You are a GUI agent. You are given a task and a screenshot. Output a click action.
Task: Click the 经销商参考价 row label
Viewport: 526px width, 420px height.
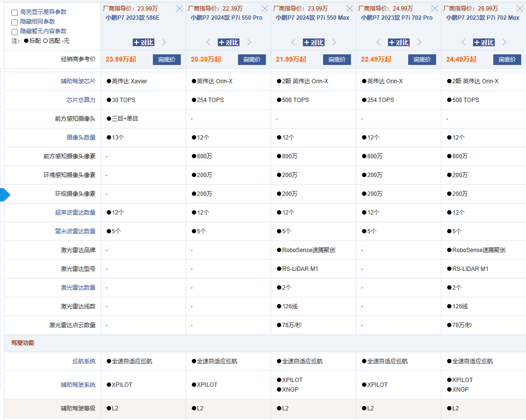78,60
